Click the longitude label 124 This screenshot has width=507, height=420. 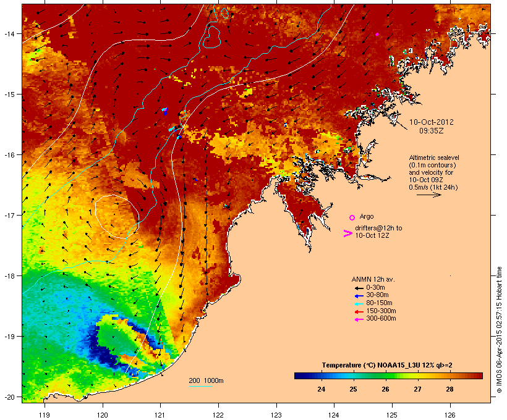point(334,415)
